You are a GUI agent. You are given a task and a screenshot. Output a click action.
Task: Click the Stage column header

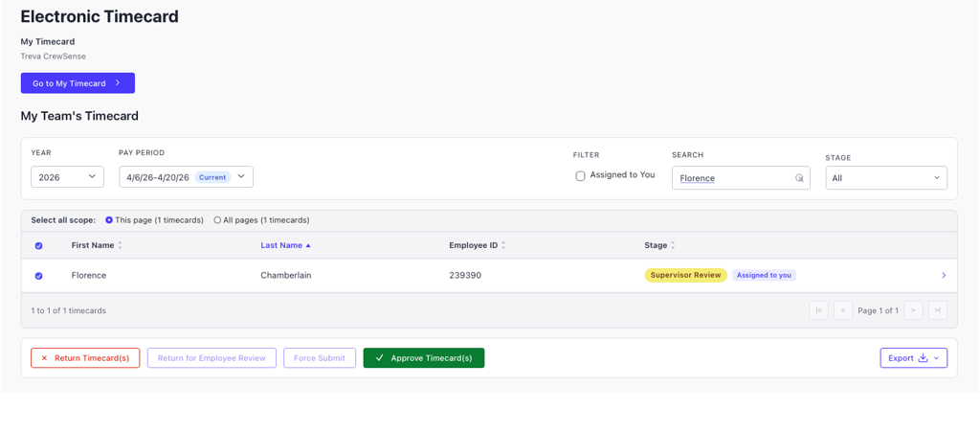tap(656, 246)
